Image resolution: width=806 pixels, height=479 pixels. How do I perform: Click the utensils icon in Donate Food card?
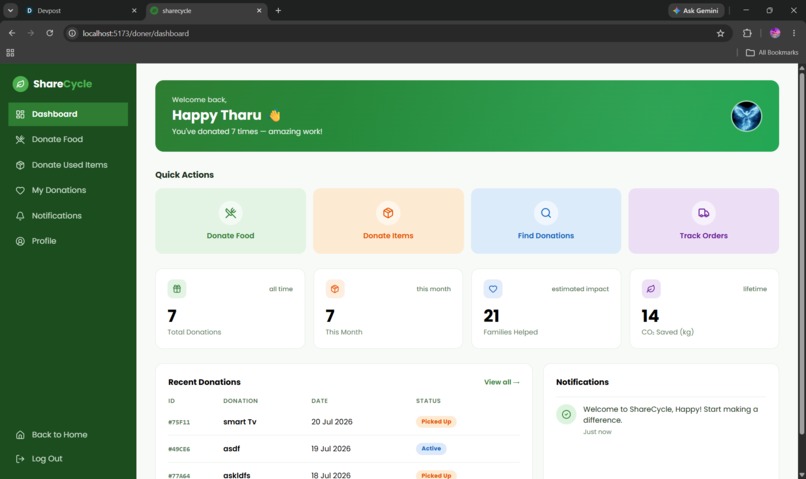(x=230, y=213)
